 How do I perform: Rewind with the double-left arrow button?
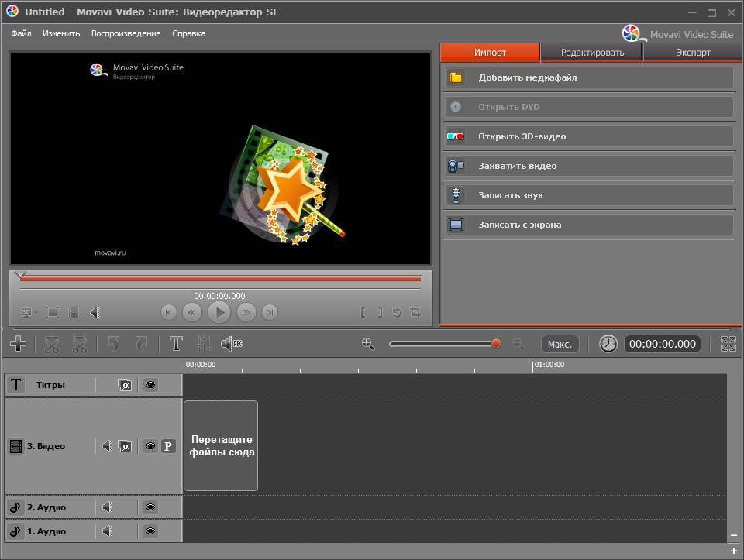coord(192,312)
